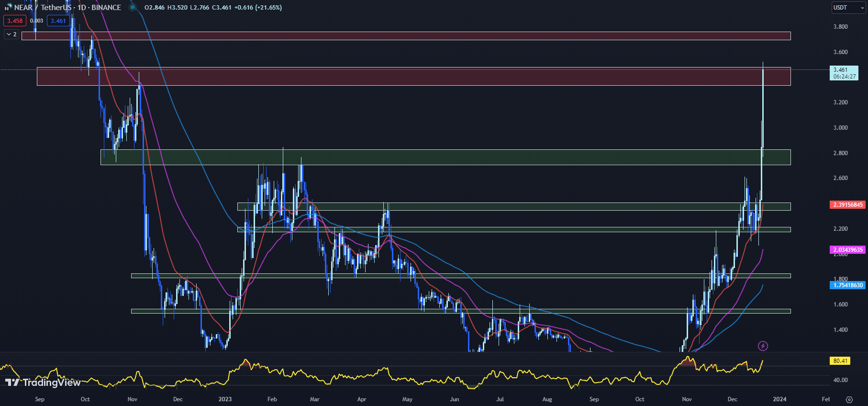Image resolution: width=868 pixels, height=406 pixels.
Task: Click the 3.000 price axis label
Action: click(840, 128)
